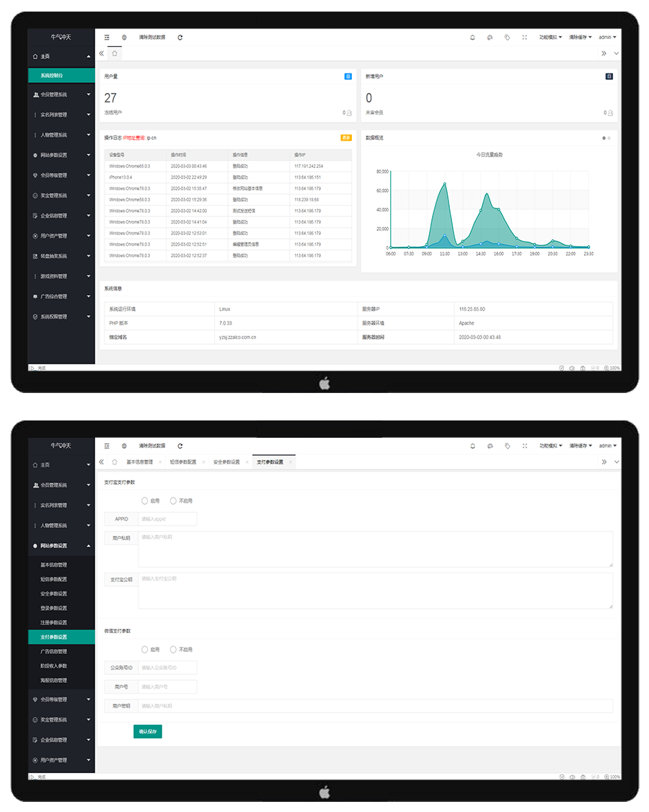Click the home tab icon on dashboard screen
The height and width of the screenshot is (812, 649).
(115, 53)
